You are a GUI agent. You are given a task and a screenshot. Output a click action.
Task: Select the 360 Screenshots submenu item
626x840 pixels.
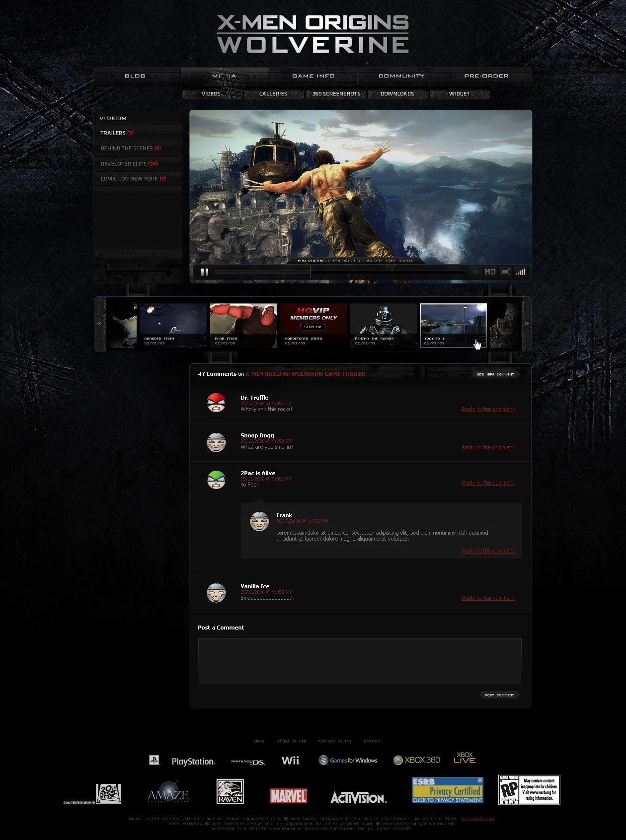[x=336, y=94]
